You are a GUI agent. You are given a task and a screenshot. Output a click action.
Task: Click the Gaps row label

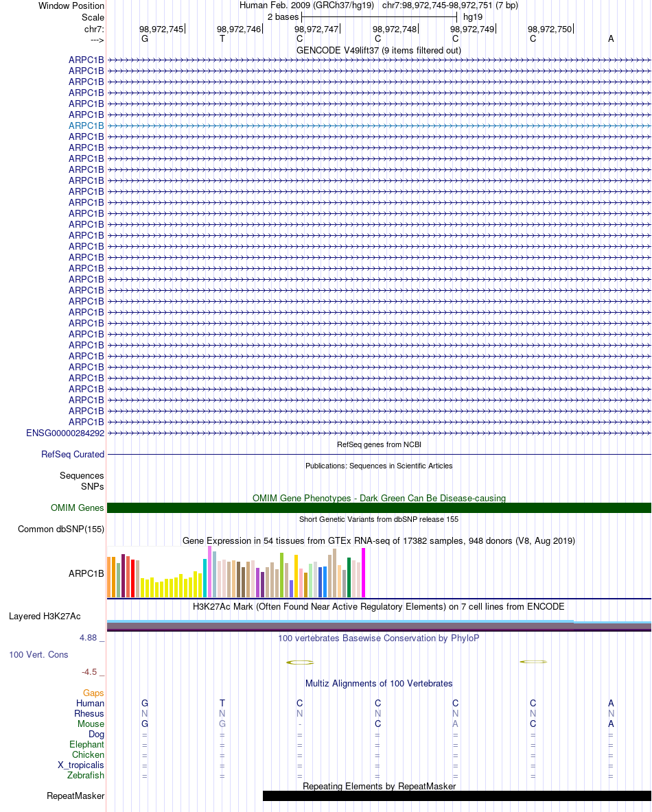(93, 693)
